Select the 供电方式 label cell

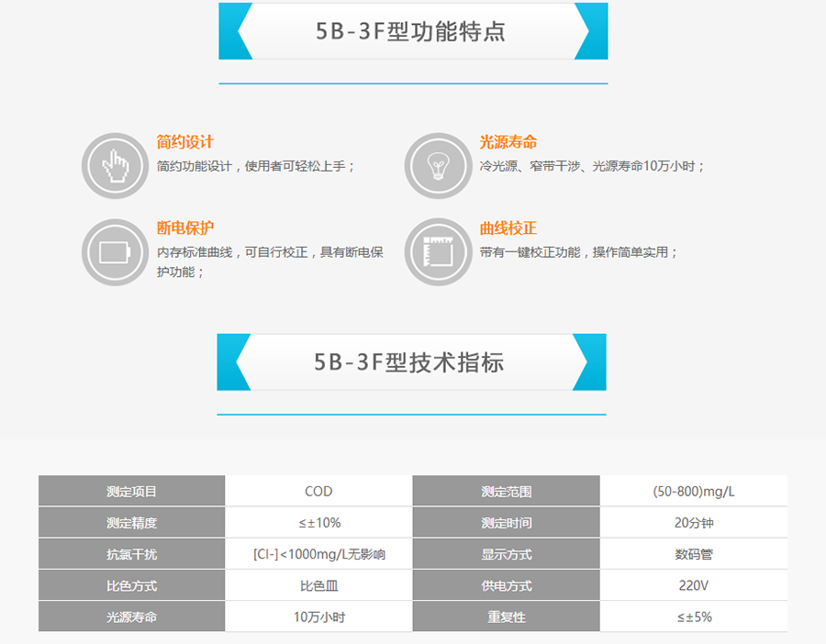[x=506, y=585]
